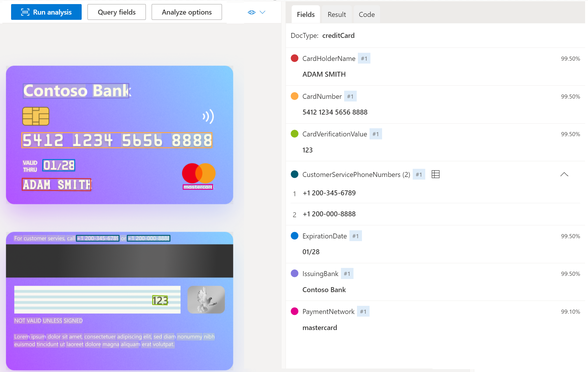Click the Run analysis button

click(46, 12)
